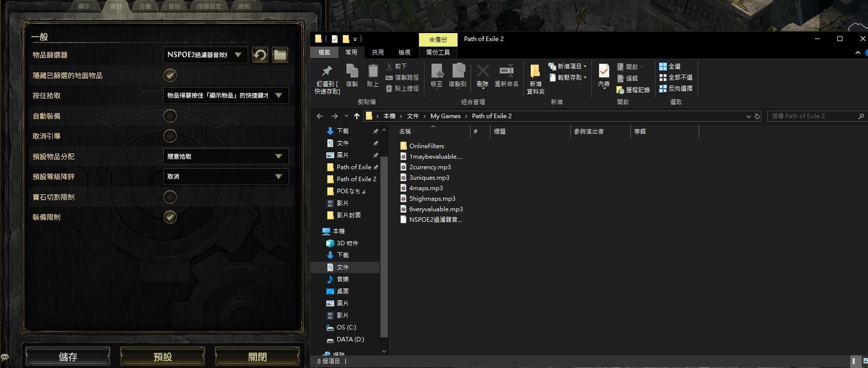Select the Cut (剪下) command
Image resolution: width=868 pixels, height=368 pixels.
(396, 66)
